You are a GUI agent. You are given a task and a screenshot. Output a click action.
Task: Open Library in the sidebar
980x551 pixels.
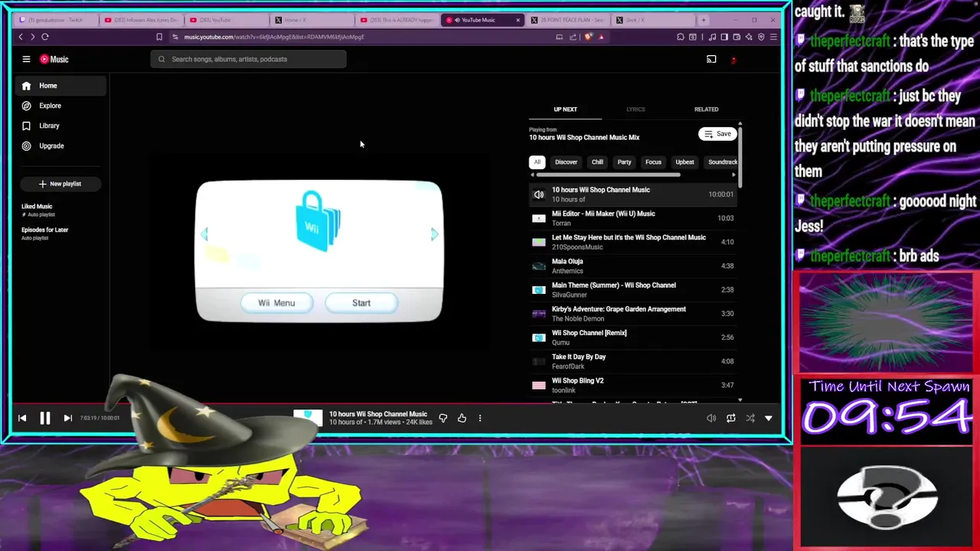62,126
